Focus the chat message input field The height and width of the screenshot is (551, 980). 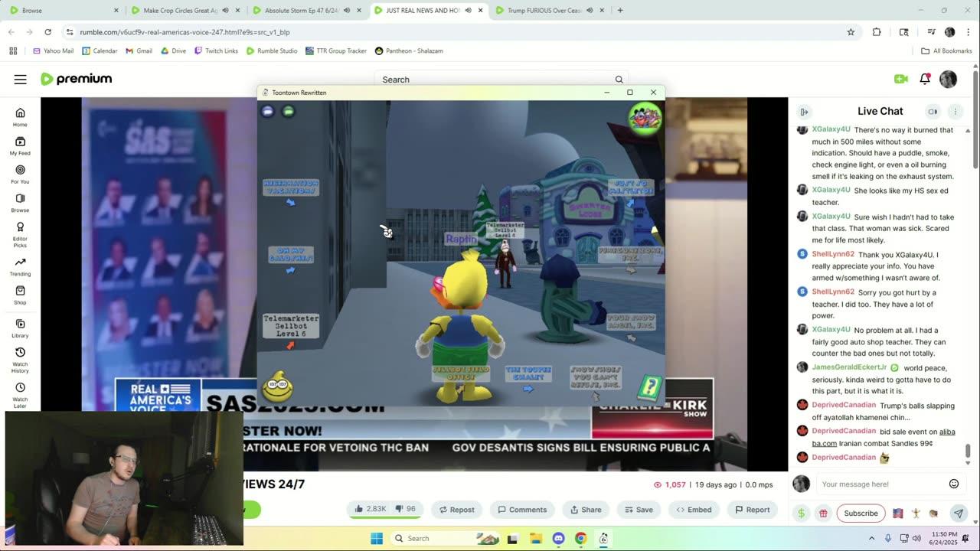point(880,484)
